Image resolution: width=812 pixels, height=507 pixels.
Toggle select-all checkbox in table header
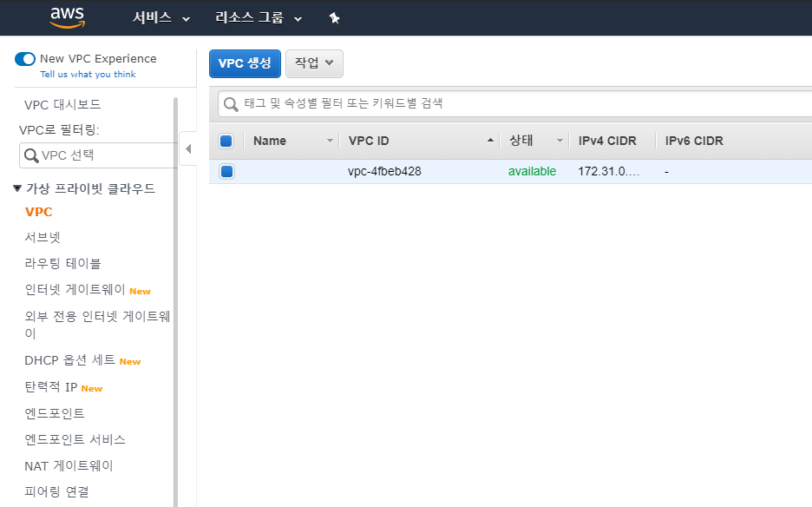(226, 141)
